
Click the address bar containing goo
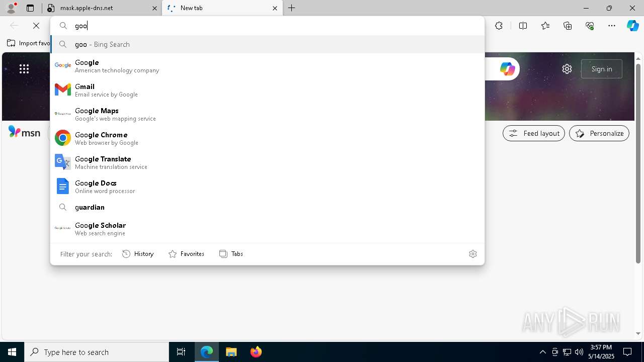pos(267,26)
